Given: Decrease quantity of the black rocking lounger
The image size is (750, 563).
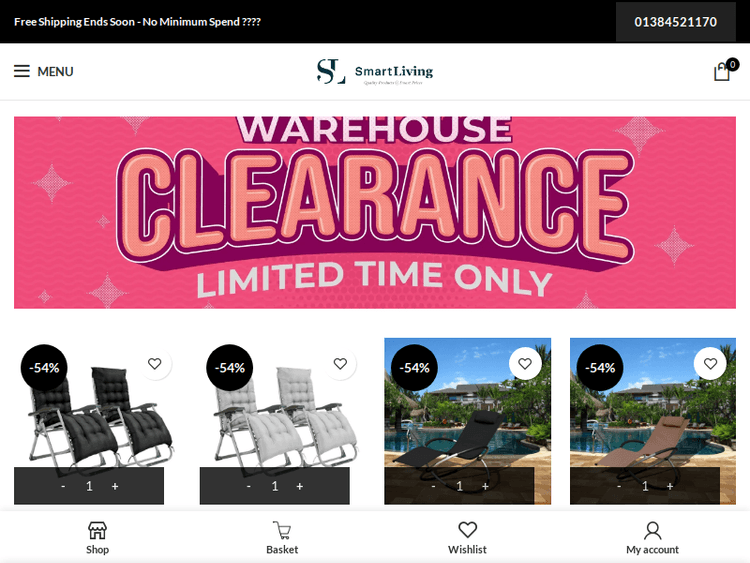Looking at the screenshot, I should pyautogui.click(x=433, y=486).
